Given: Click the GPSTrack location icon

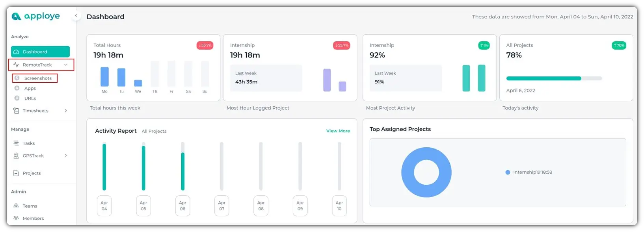Looking at the screenshot, I should (x=16, y=156).
